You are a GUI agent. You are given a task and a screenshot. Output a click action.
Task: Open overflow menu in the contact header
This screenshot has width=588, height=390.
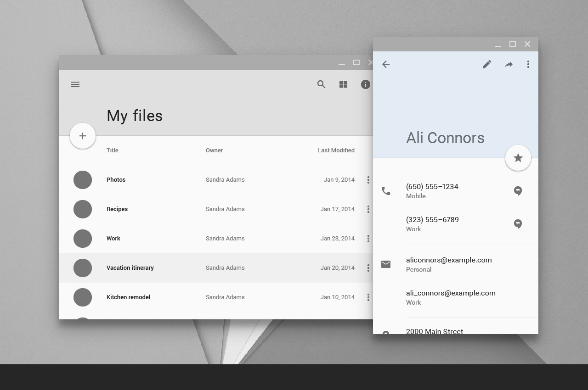pos(528,64)
